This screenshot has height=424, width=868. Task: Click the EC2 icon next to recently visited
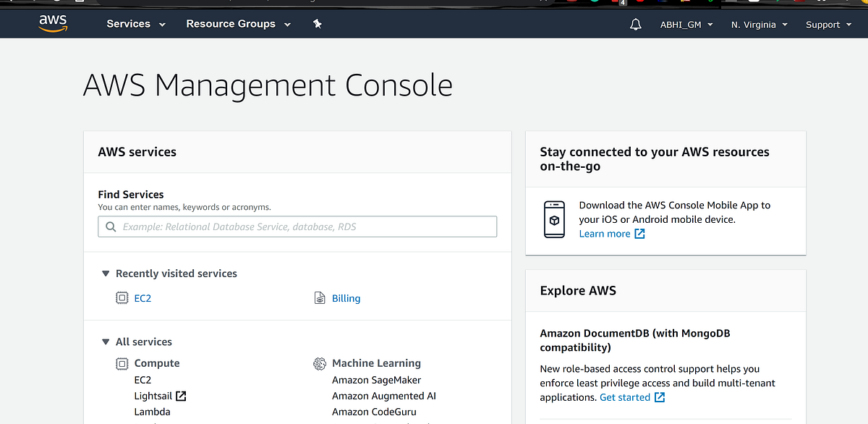pyautogui.click(x=122, y=297)
